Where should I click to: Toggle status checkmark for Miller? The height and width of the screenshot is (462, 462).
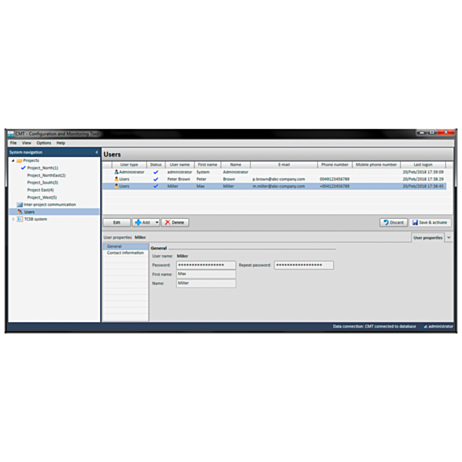point(156,186)
